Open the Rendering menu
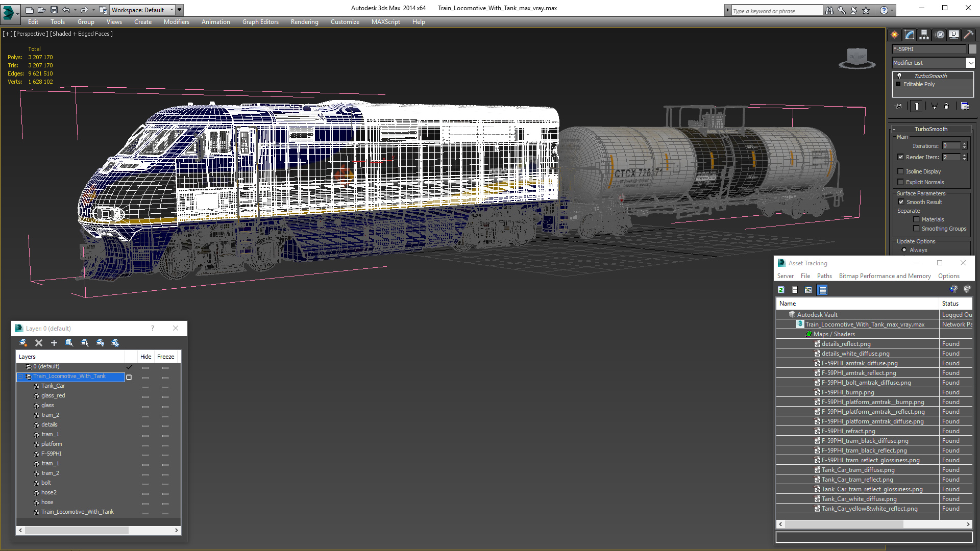Image resolution: width=980 pixels, height=551 pixels. pyautogui.click(x=304, y=22)
